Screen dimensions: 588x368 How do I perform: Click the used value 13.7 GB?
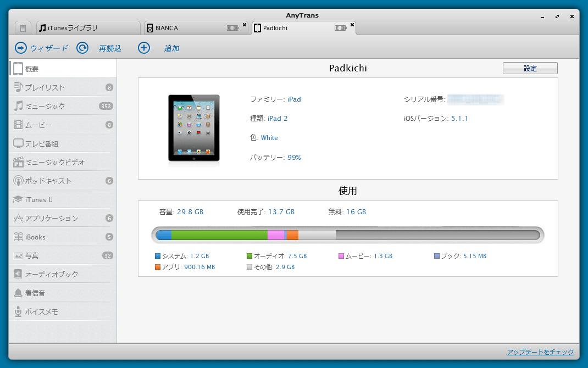click(x=281, y=211)
